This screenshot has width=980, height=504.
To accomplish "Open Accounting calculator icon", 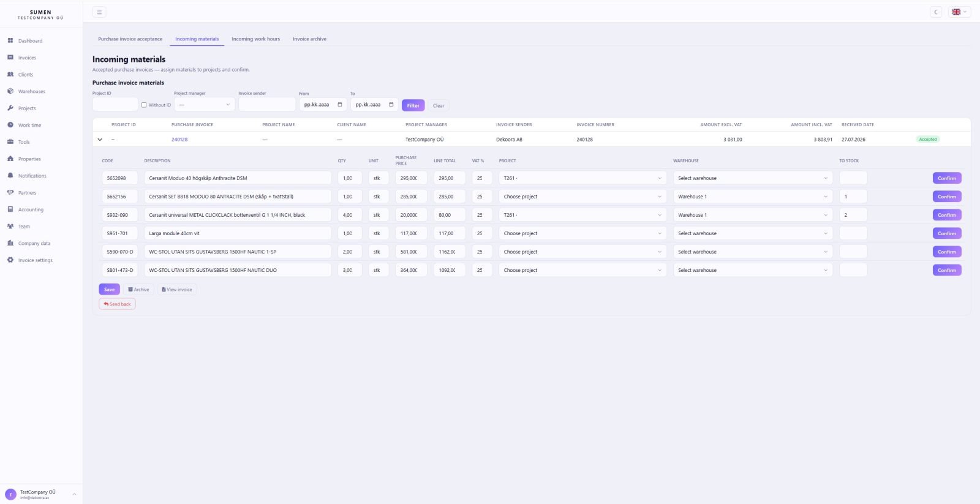I will (10, 209).
